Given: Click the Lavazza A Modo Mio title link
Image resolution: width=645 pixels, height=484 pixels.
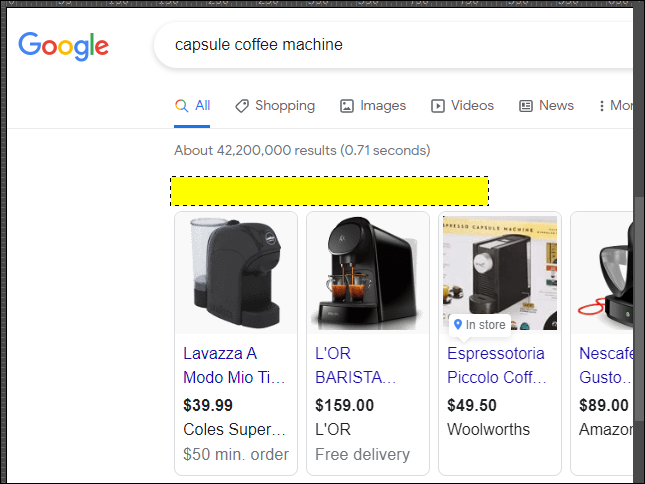Looking at the screenshot, I should tap(234, 366).
